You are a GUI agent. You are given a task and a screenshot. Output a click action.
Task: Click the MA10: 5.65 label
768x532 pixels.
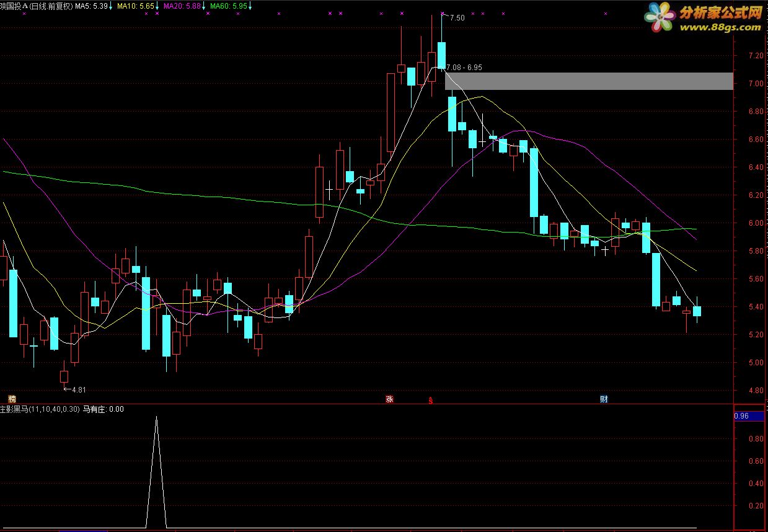coord(136,6)
